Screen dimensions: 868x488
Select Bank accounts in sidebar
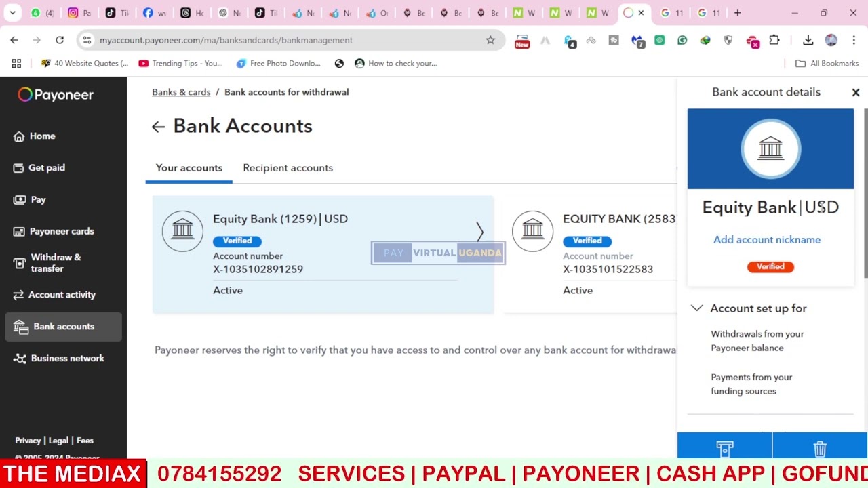coord(63,327)
